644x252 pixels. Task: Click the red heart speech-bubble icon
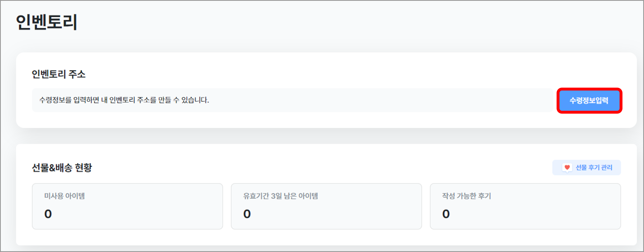coord(567,168)
